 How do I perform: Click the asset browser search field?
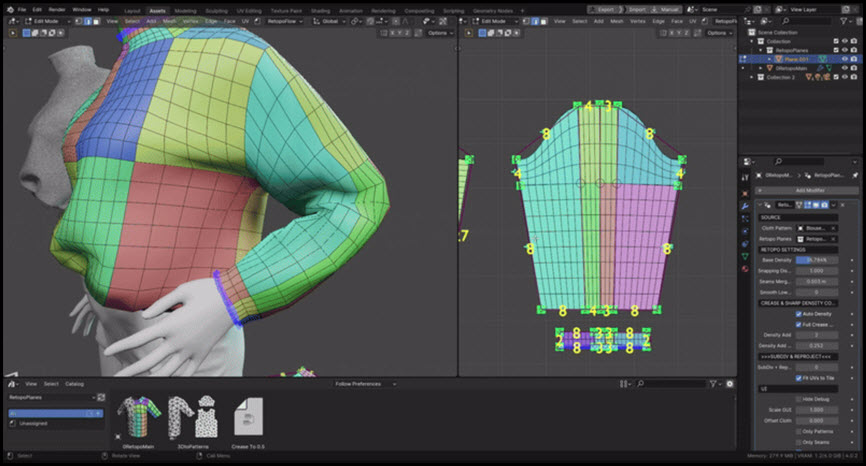pos(672,384)
